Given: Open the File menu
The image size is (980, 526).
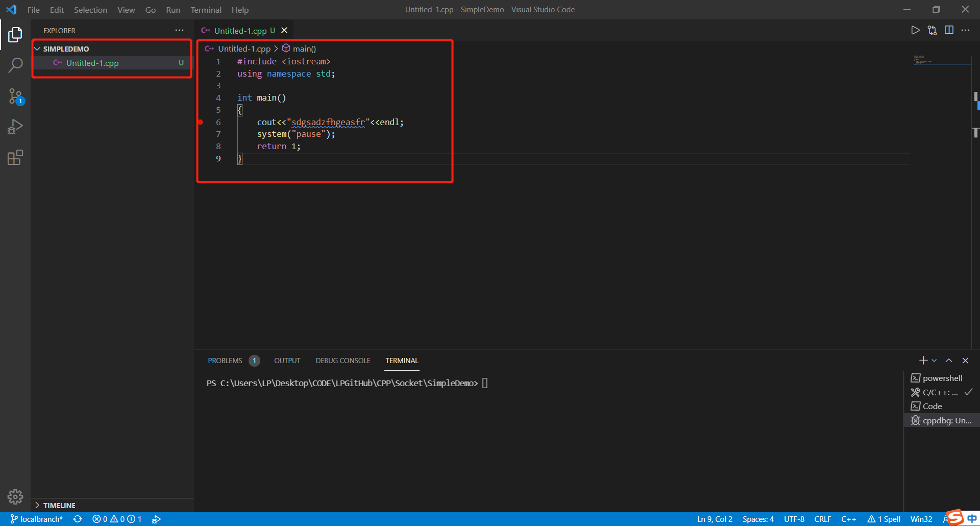Looking at the screenshot, I should [x=34, y=10].
